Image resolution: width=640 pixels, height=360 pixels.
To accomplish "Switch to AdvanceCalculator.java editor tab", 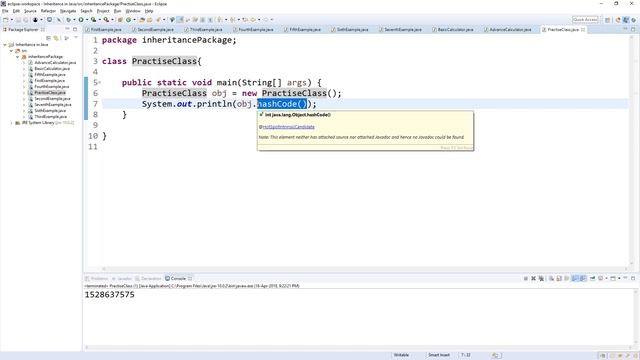I will 507,29.
